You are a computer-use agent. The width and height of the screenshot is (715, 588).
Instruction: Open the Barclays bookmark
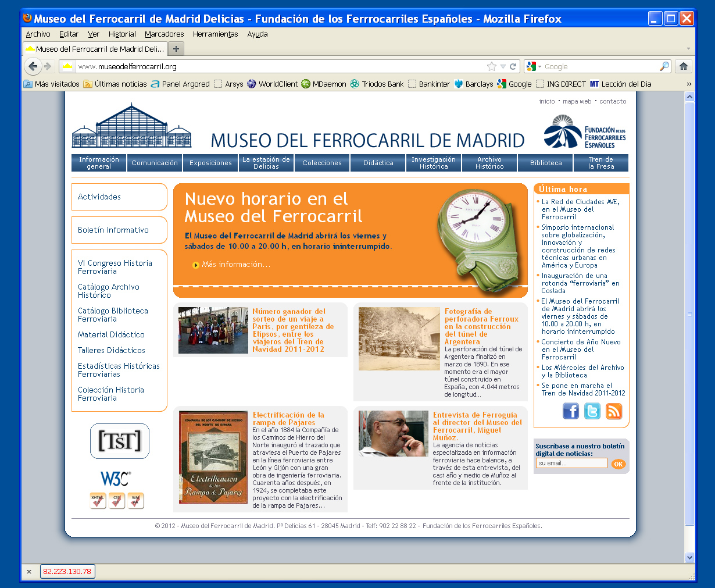coord(474,84)
